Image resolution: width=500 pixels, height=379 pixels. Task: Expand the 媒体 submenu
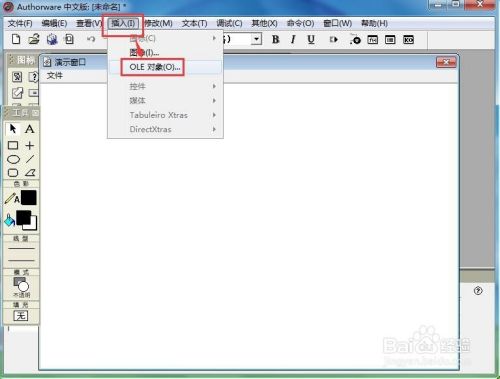[165, 100]
